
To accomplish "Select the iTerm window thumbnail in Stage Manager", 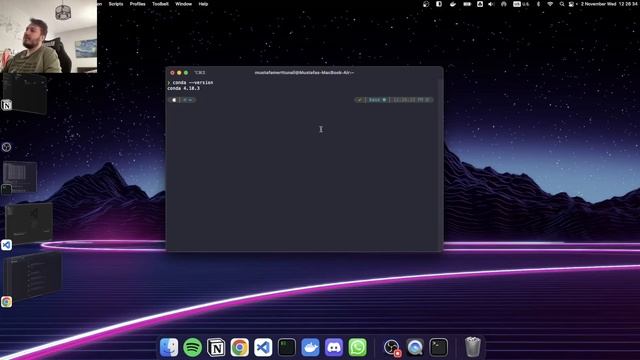I will pyautogui.click(x=20, y=177).
